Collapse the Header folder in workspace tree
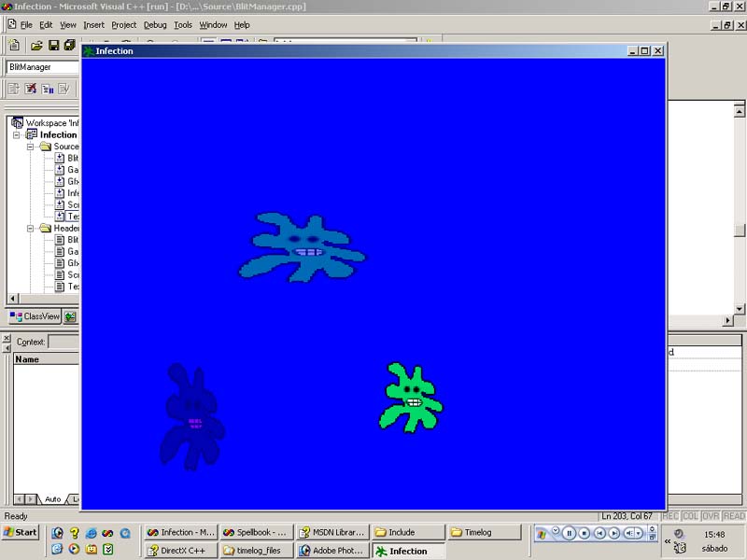747x560 pixels. click(x=31, y=228)
